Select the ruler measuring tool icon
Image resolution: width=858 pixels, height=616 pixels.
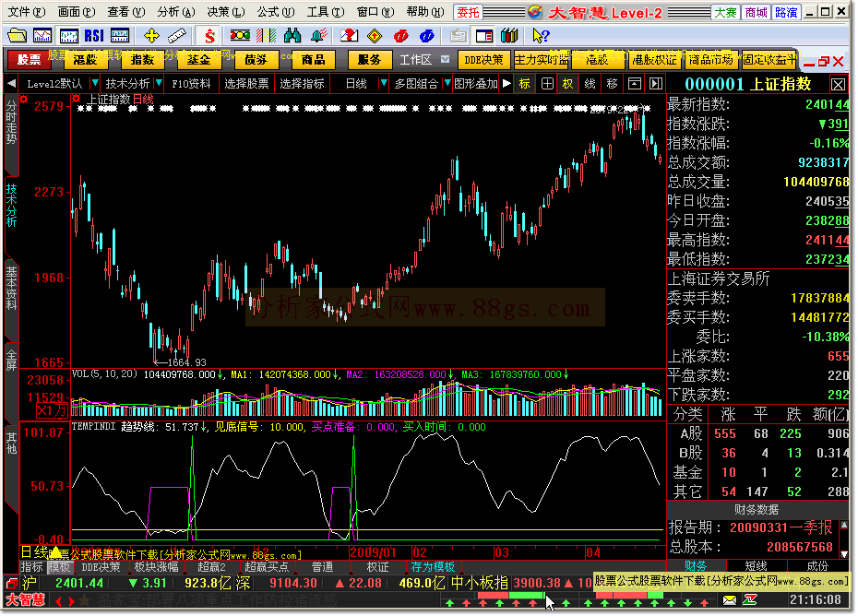(177, 36)
